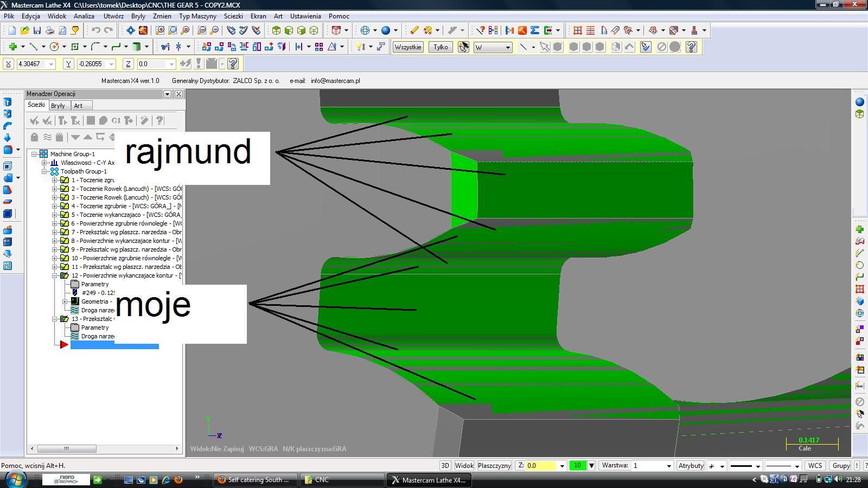The width and height of the screenshot is (868, 488).
Task: Click the lock operation padlock icon
Action: (35, 137)
